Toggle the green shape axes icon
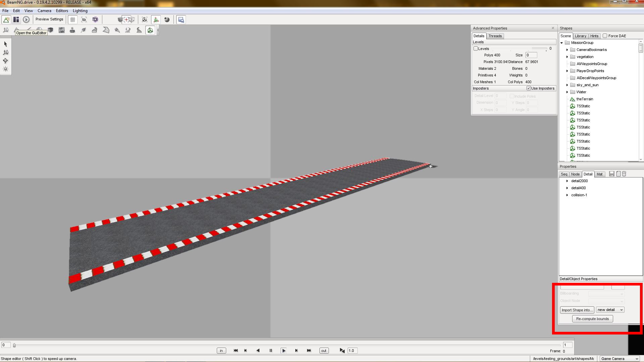The height and width of the screenshot is (362, 644). tap(156, 19)
